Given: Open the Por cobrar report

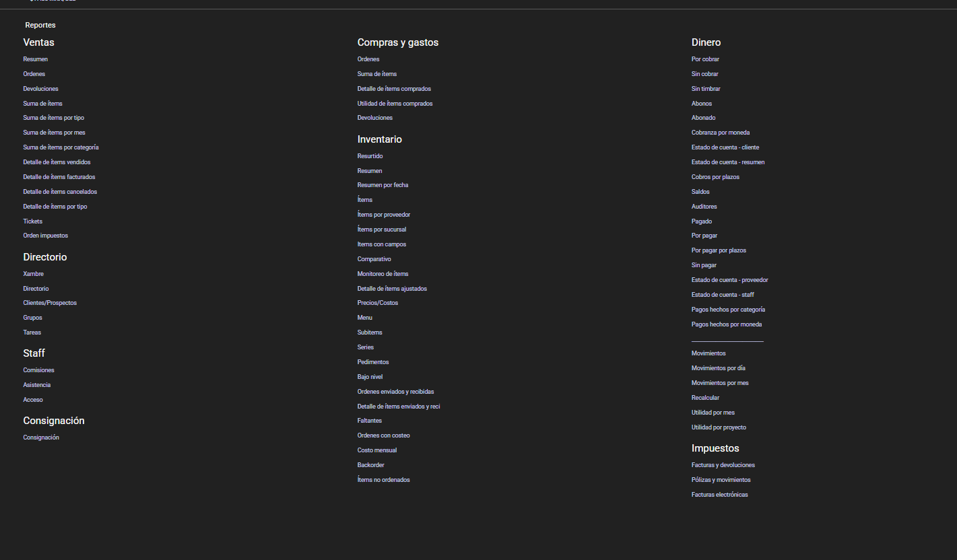Looking at the screenshot, I should pos(705,59).
